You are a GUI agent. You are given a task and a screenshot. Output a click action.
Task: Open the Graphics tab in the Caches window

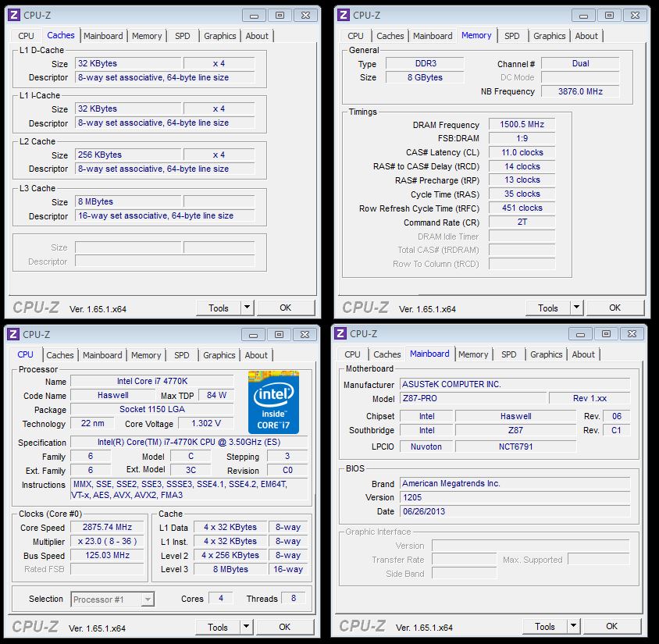click(x=220, y=36)
